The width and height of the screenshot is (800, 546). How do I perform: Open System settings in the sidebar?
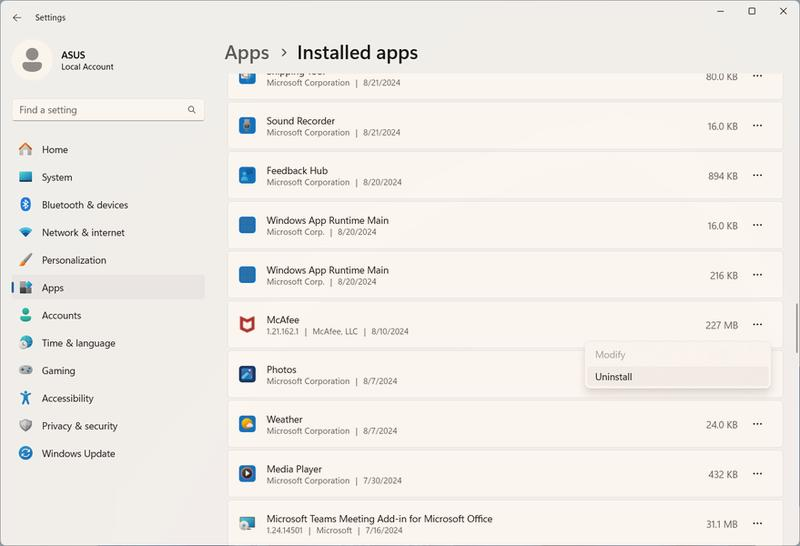[x=108, y=177]
